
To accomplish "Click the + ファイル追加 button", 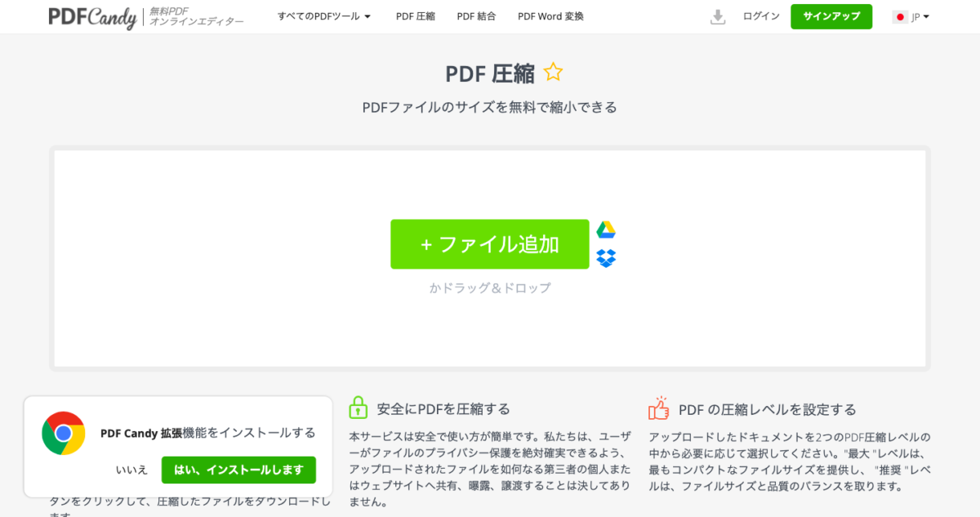I will (490, 244).
